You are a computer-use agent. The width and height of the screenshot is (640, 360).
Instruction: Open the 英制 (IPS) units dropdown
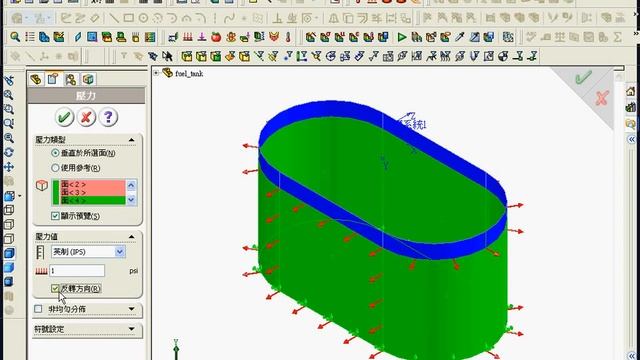pyautogui.click(x=120, y=252)
